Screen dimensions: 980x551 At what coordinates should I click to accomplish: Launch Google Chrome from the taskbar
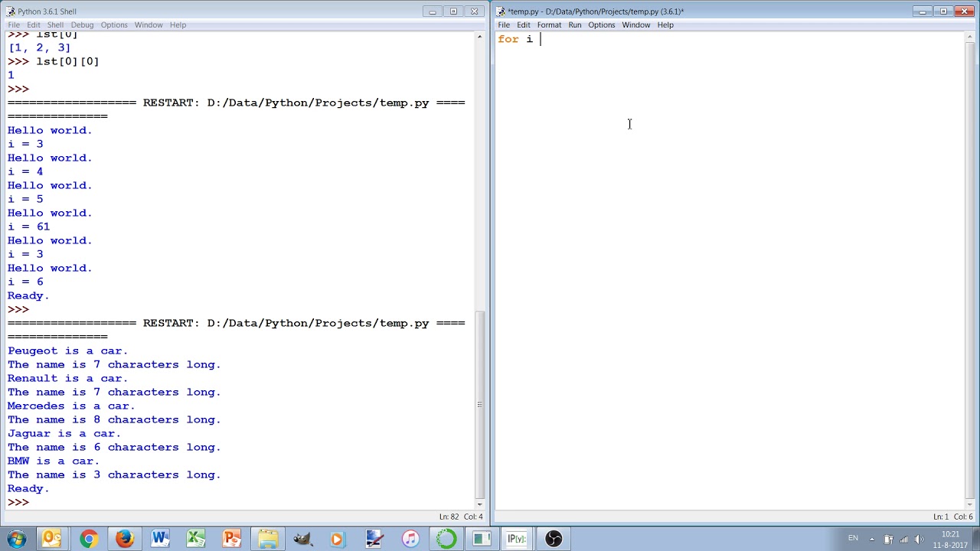tap(89, 539)
